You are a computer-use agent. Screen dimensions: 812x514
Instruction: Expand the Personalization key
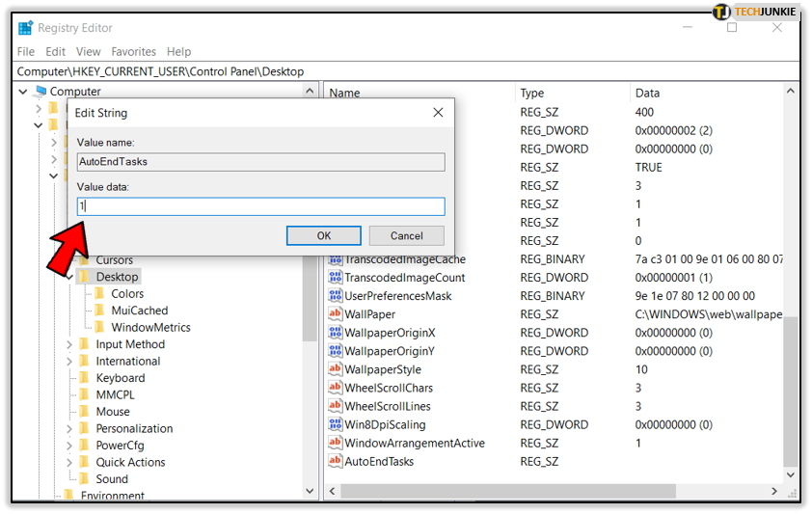[x=68, y=428]
